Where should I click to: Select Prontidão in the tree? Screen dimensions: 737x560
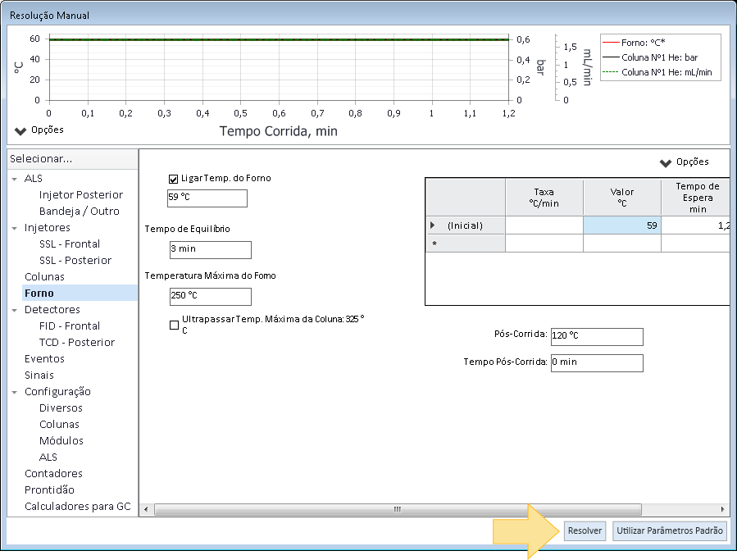[49, 490]
